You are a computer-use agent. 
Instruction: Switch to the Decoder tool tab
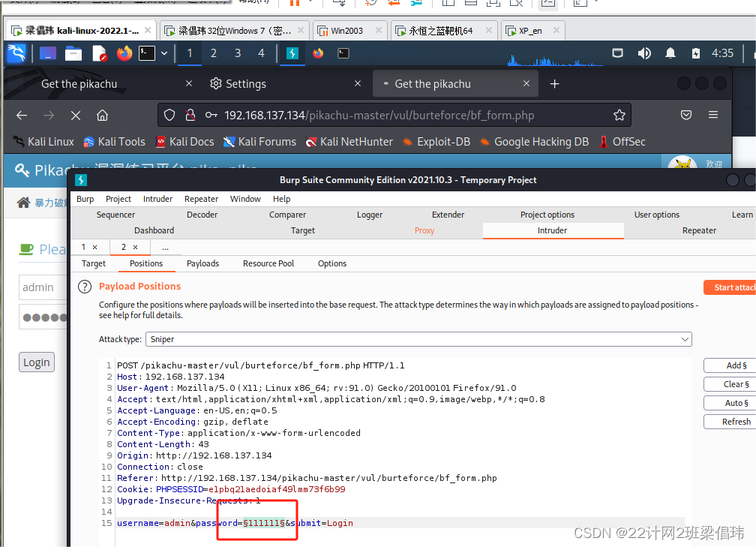[202, 215]
